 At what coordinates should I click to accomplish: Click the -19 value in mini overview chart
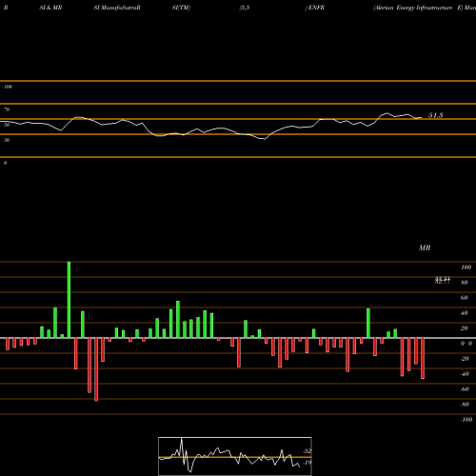[x=307, y=463]
